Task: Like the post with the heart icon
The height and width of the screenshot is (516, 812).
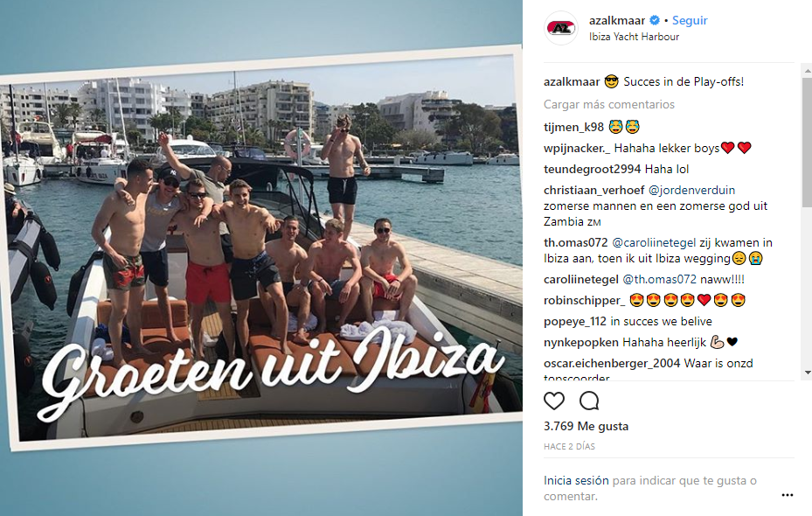Action: (x=553, y=401)
